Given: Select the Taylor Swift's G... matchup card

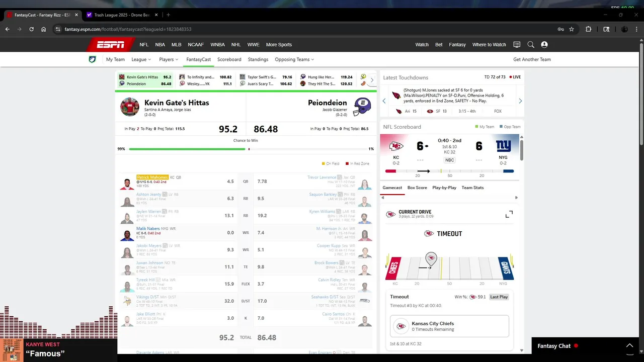Looking at the screenshot, I should coord(266,80).
